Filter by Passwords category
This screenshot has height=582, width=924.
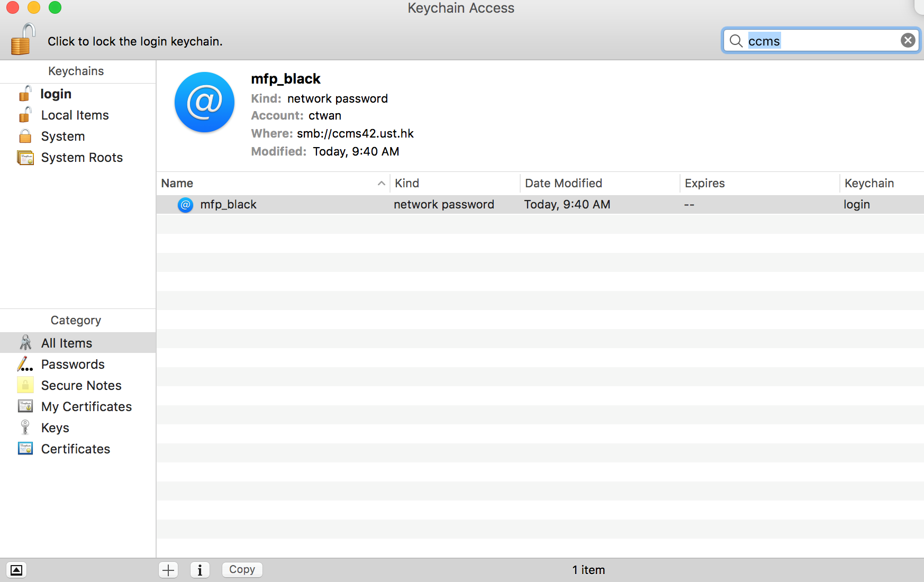pos(73,365)
